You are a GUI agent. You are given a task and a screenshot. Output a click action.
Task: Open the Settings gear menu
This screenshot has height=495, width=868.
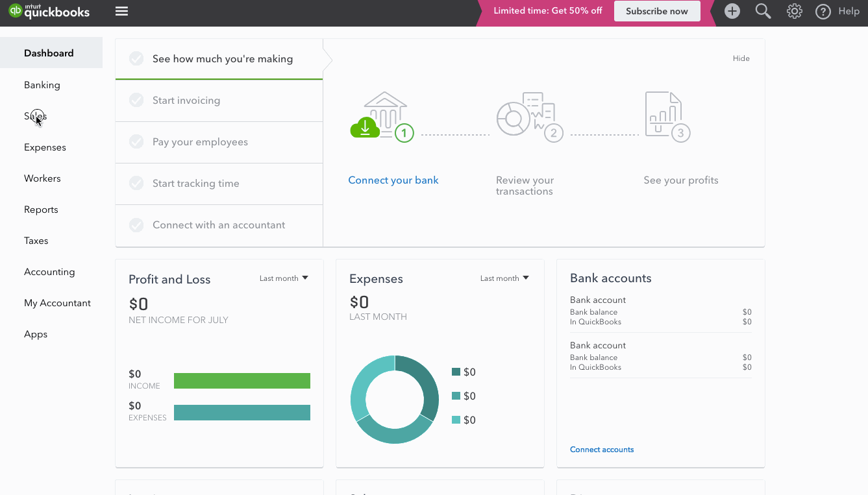point(794,11)
